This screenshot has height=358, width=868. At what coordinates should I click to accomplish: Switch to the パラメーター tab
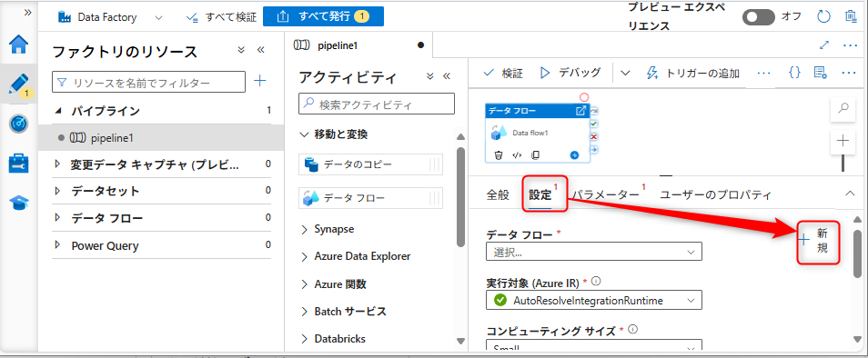tap(605, 194)
